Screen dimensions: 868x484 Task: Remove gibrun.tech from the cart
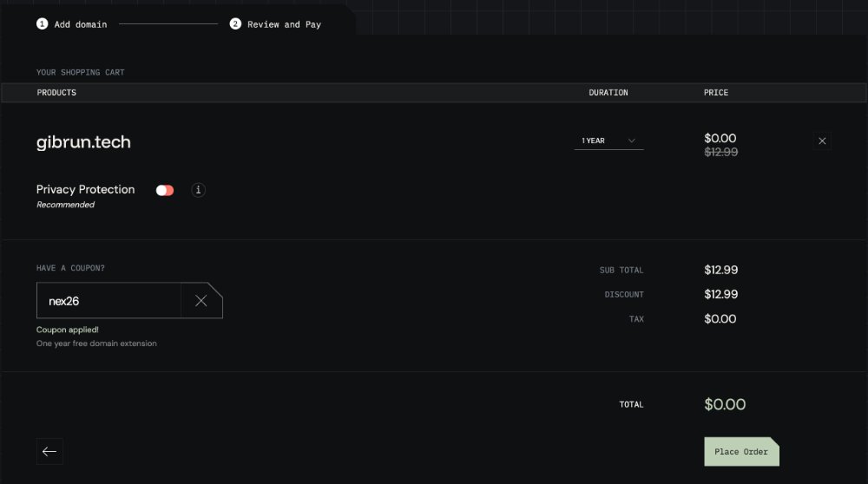coord(822,141)
